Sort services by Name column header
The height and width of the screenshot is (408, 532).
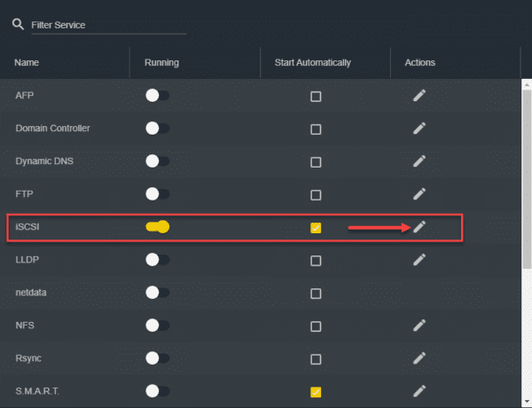click(27, 63)
